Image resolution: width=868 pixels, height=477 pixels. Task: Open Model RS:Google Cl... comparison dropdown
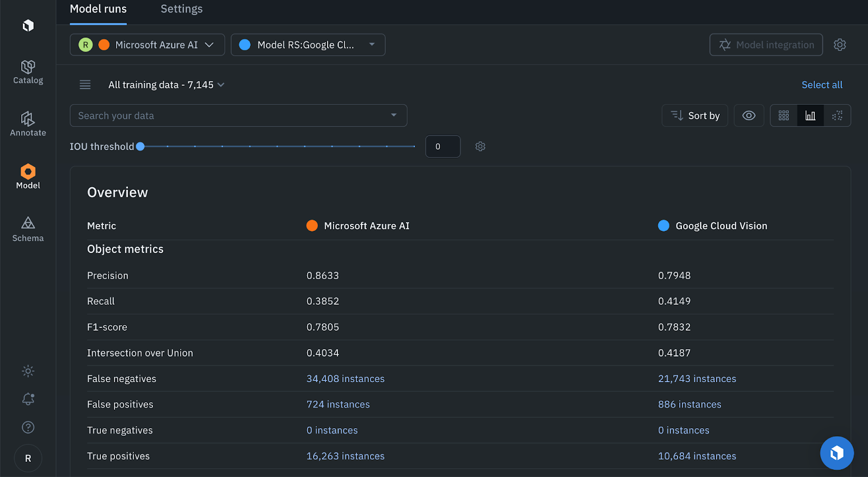308,45
